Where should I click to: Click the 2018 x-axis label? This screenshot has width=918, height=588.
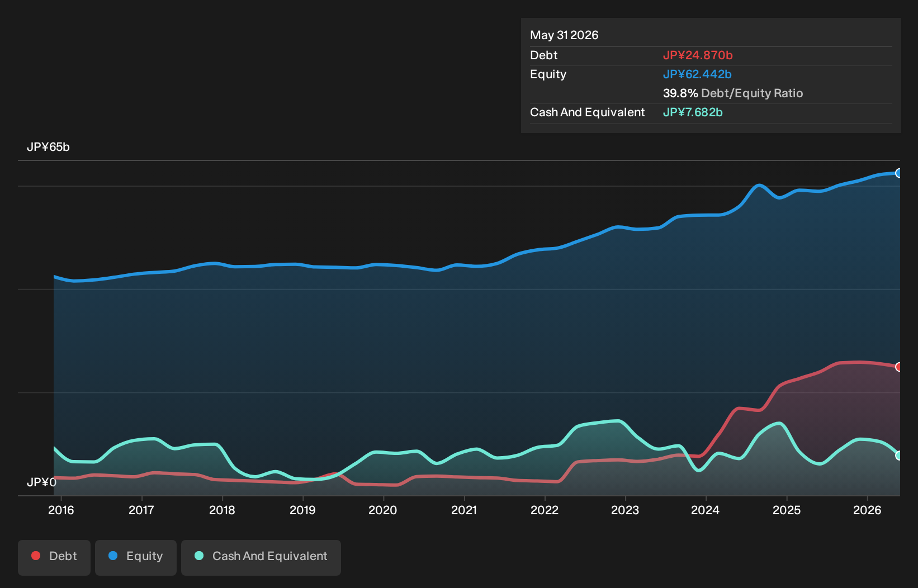(222, 510)
